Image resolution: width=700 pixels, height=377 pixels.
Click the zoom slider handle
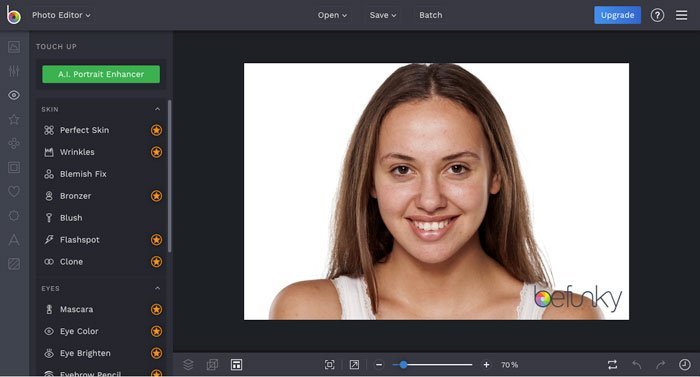pyautogui.click(x=403, y=365)
